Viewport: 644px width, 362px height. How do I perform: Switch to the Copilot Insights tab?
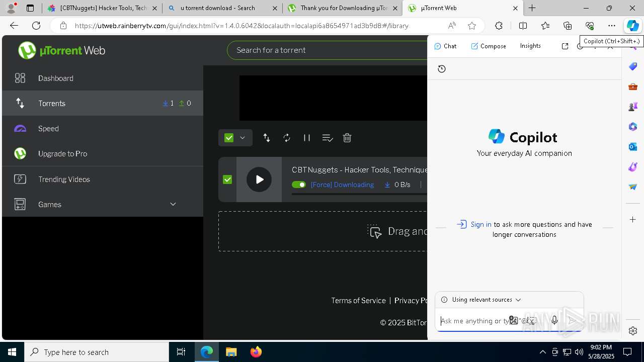click(x=530, y=46)
